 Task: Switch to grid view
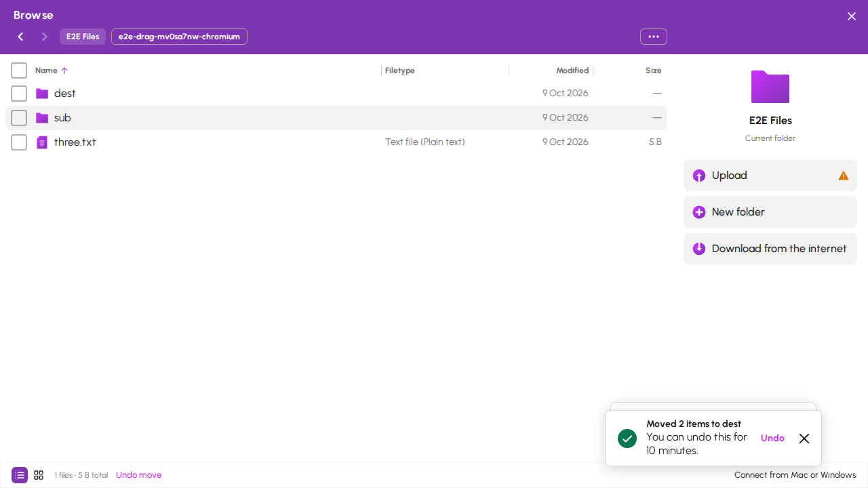39,475
